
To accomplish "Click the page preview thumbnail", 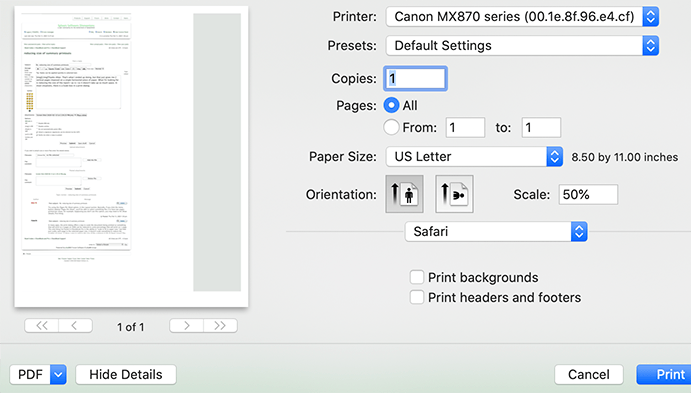I will (x=131, y=156).
